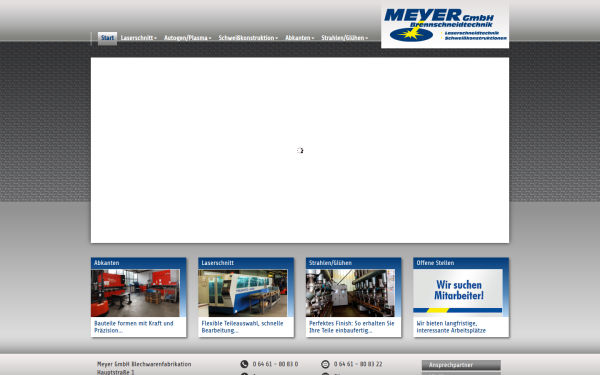
Task: Click 'Bauteile formen mit Kraft und Präzision...' text
Action: (134, 327)
